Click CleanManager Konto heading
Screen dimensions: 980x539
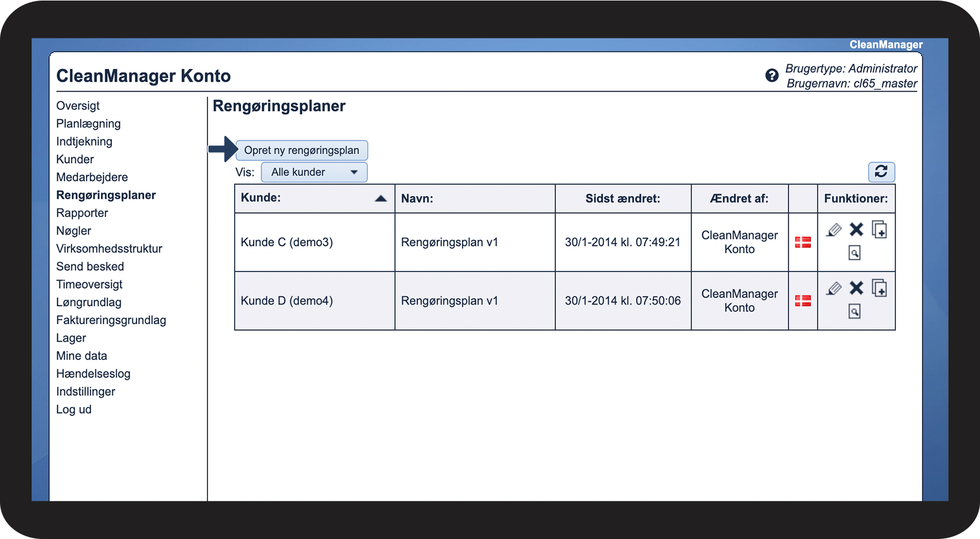tap(144, 76)
